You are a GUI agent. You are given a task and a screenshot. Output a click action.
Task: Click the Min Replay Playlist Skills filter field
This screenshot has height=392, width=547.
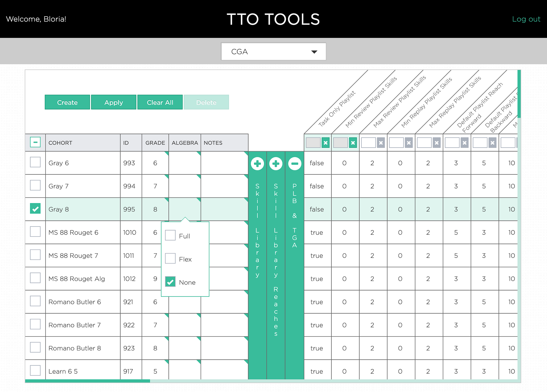tap(396, 143)
